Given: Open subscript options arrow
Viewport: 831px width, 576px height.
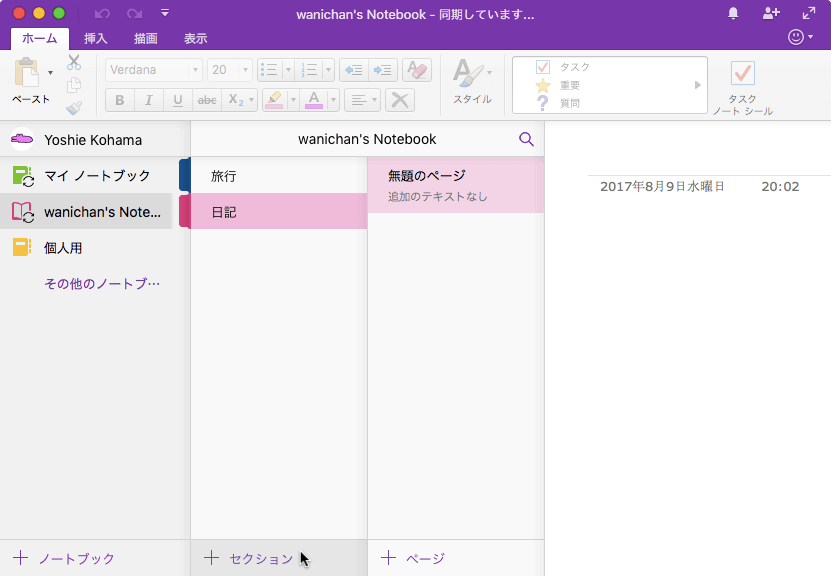Looking at the screenshot, I should point(252,100).
